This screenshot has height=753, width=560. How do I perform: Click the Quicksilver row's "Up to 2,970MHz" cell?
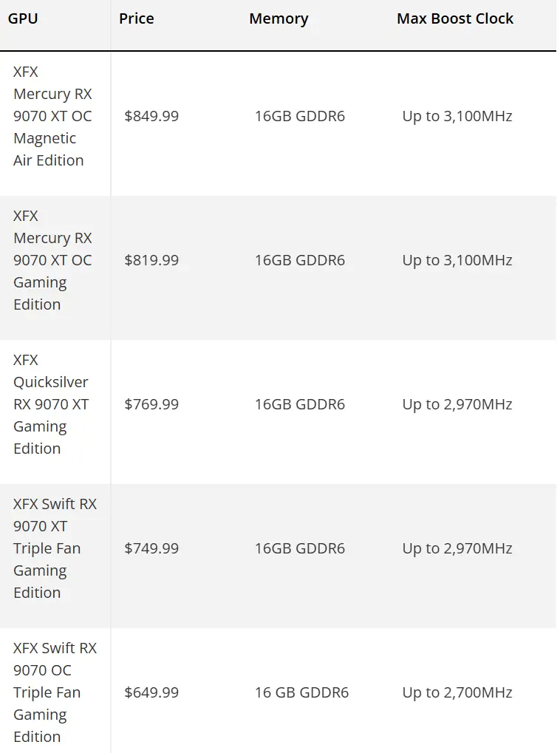coord(457,404)
